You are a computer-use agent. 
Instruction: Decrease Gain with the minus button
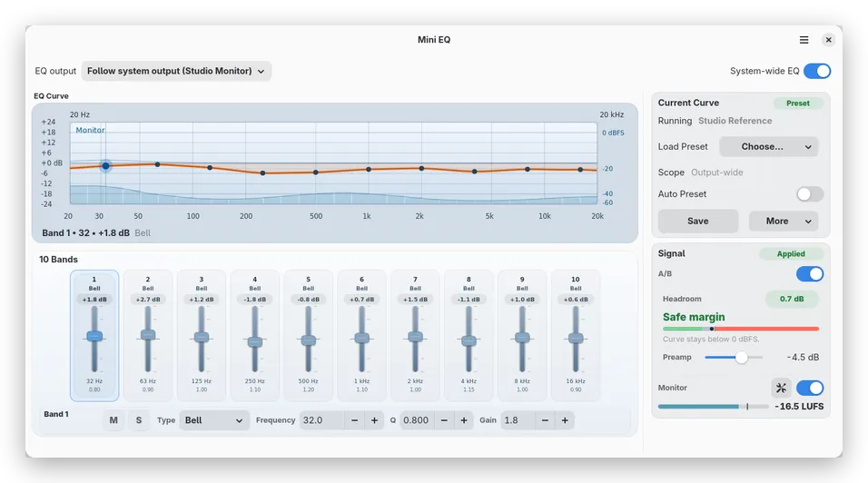(x=545, y=420)
